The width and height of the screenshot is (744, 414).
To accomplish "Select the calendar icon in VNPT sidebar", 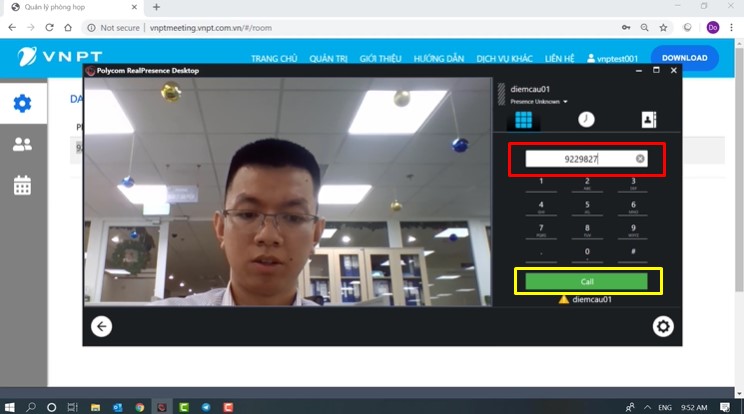I will pyautogui.click(x=22, y=185).
